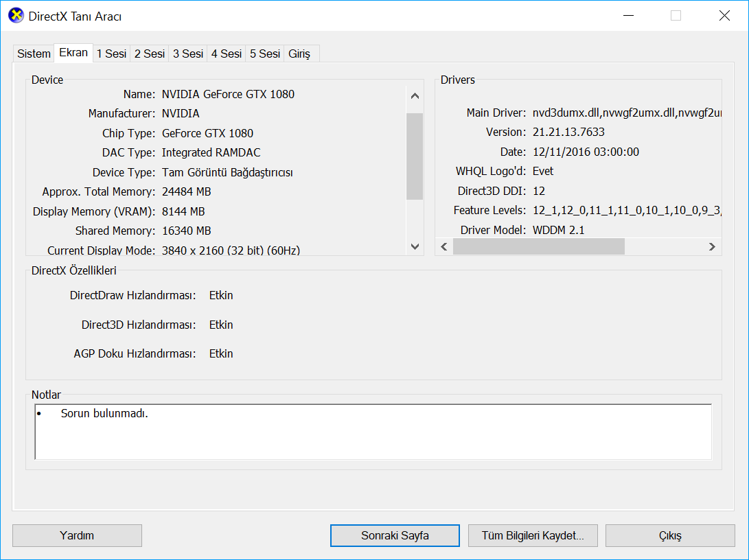Click Drivers panel scroll left arrow

[x=444, y=246]
